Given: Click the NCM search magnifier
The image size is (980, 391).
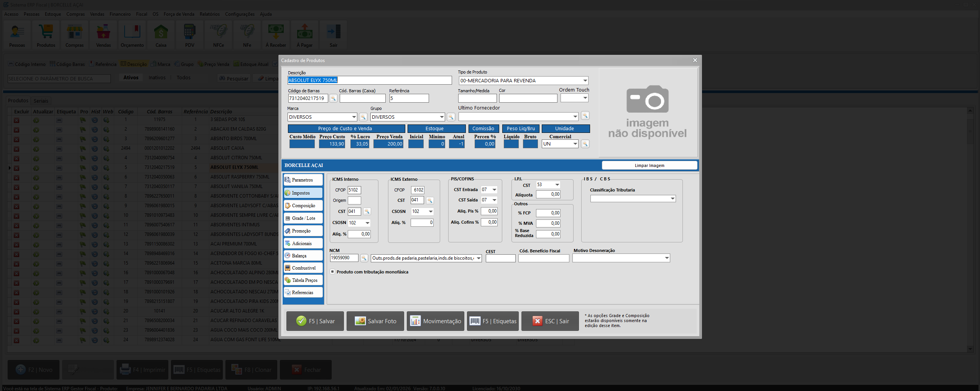Looking at the screenshot, I should coord(363,258).
